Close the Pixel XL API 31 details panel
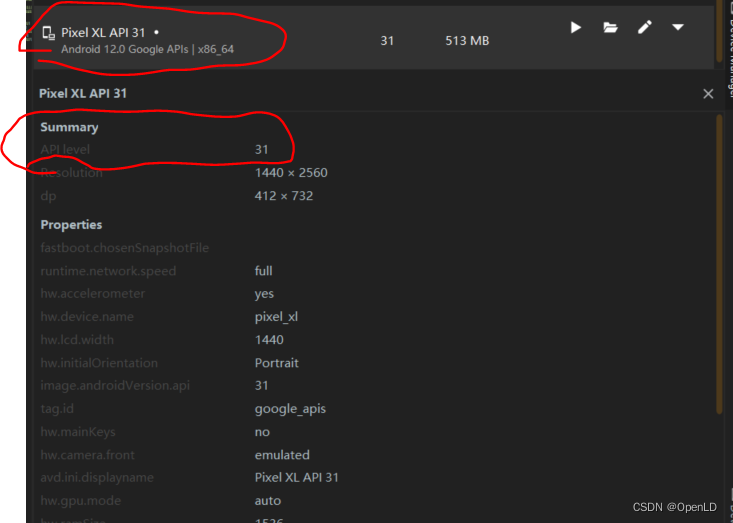The image size is (733, 523). 708,94
